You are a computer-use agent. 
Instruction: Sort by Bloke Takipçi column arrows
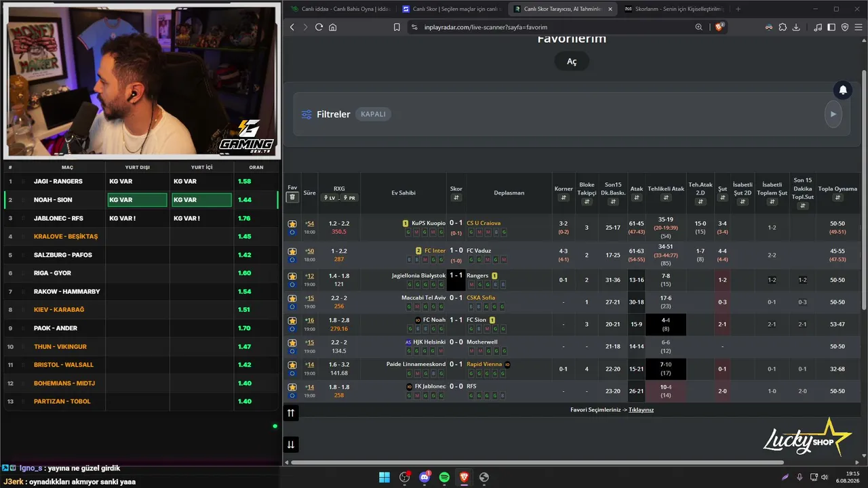587,202
